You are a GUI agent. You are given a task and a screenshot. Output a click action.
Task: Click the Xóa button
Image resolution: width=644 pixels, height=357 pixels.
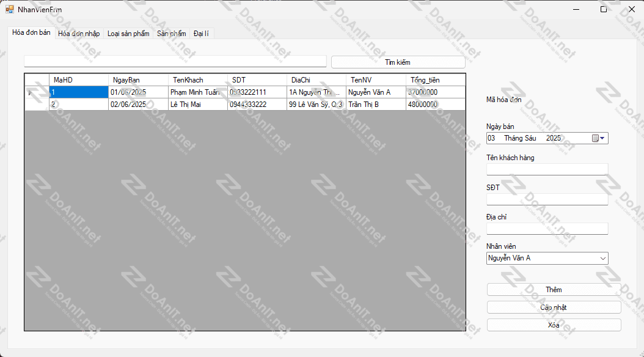(554, 325)
